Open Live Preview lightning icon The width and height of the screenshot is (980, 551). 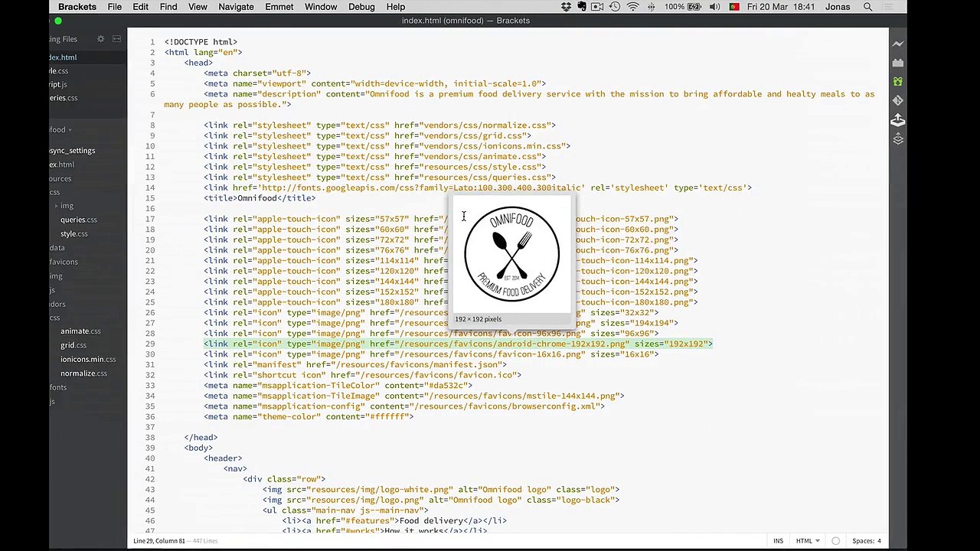[897, 44]
